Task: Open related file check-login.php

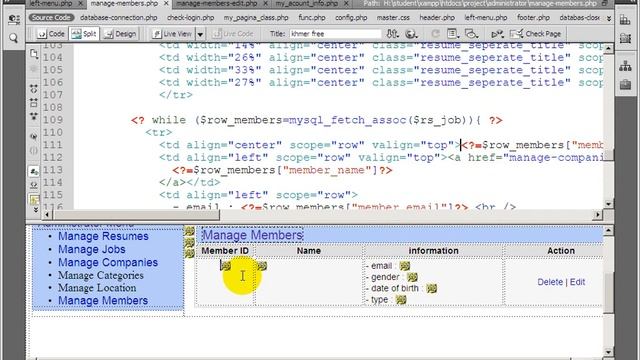Action: click(x=191, y=18)
